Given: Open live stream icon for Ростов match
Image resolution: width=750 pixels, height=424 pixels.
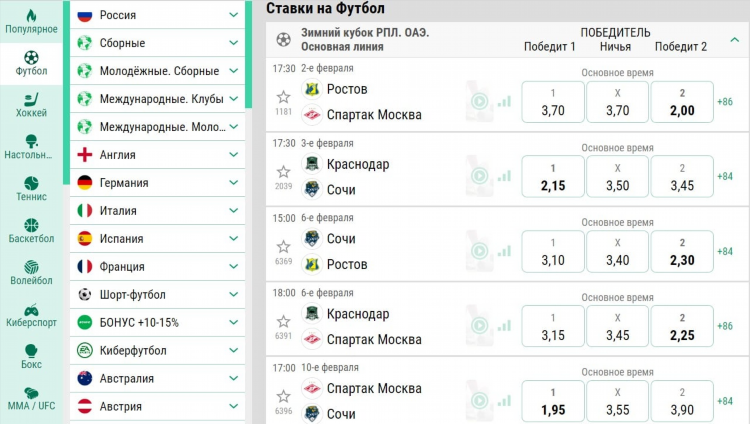Looking at the screenshot, I should [x=480, y=101].
